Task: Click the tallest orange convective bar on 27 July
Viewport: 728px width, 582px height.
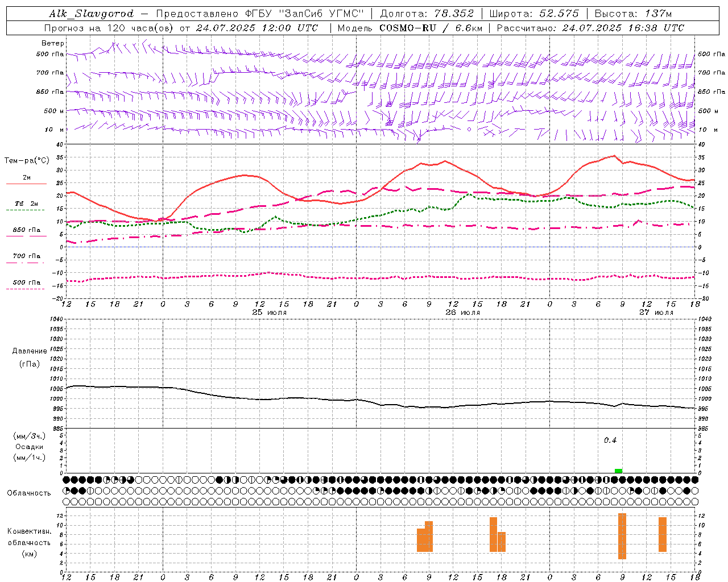Action: point(622,536)
